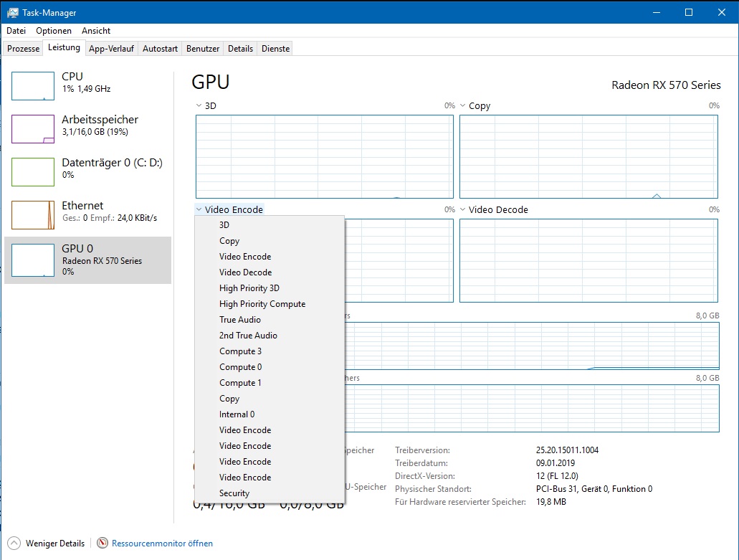Minimize the Task-Manager window
The image size is (739, 560).
tap(656, 12)
